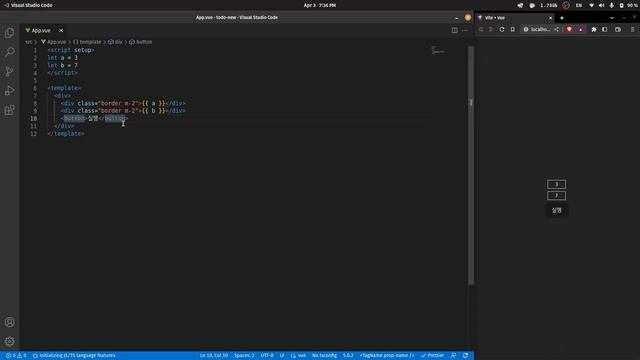This screenshot has height=360, width=640.
Task: Open Brave Shields icon
Action: [569, 29]
